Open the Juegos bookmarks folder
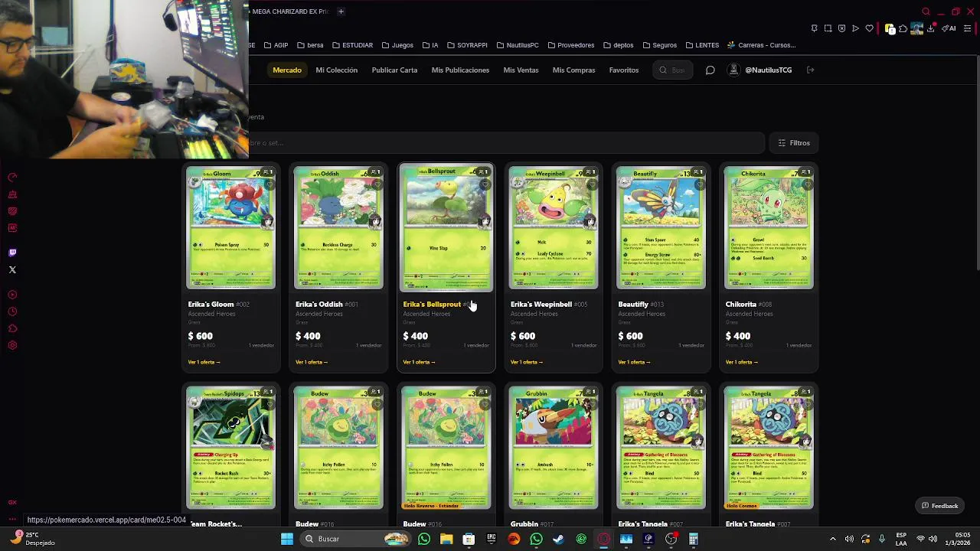 pyautogui.click(x=397, y=45)
